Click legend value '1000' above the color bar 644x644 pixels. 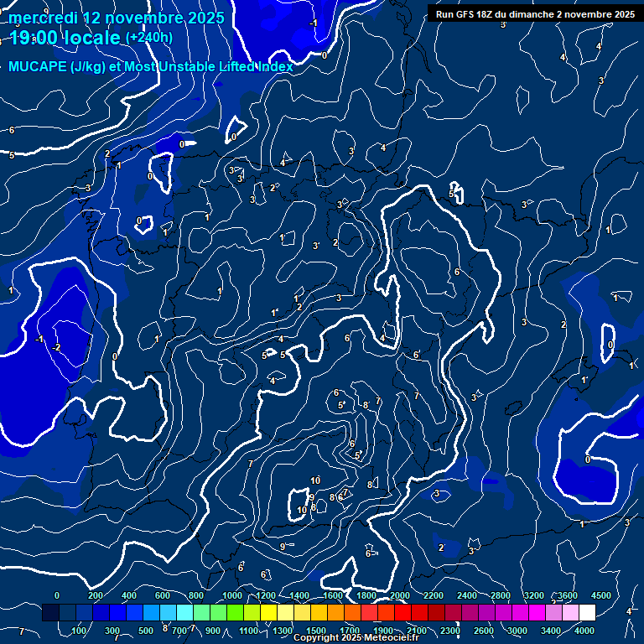[x=232, y=595]
